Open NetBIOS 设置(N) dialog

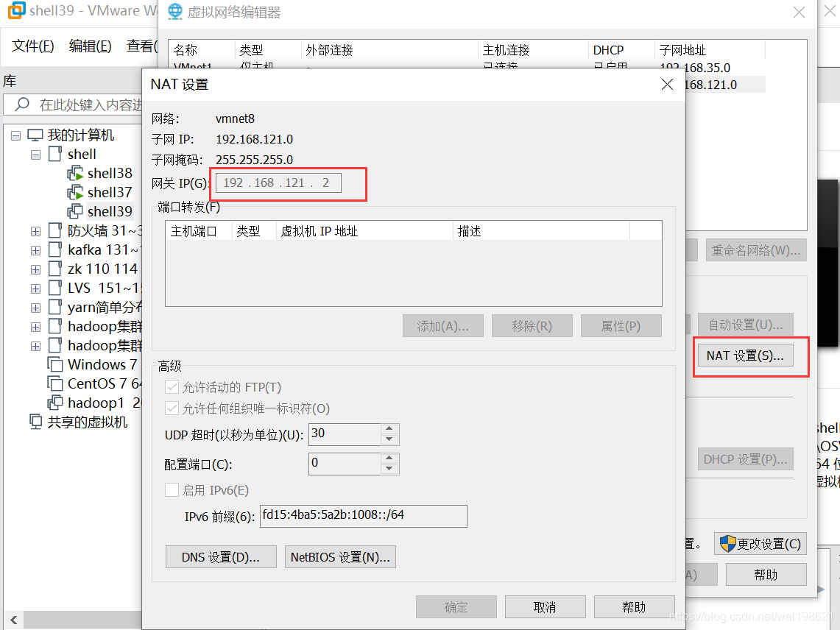click(x=340, y=557)
